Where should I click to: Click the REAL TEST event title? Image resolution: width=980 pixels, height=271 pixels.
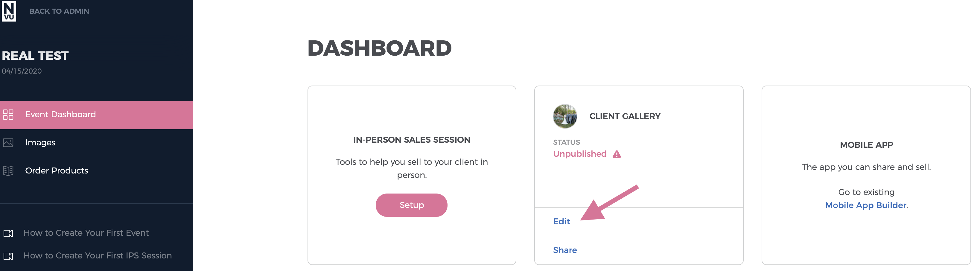(35, 56)
